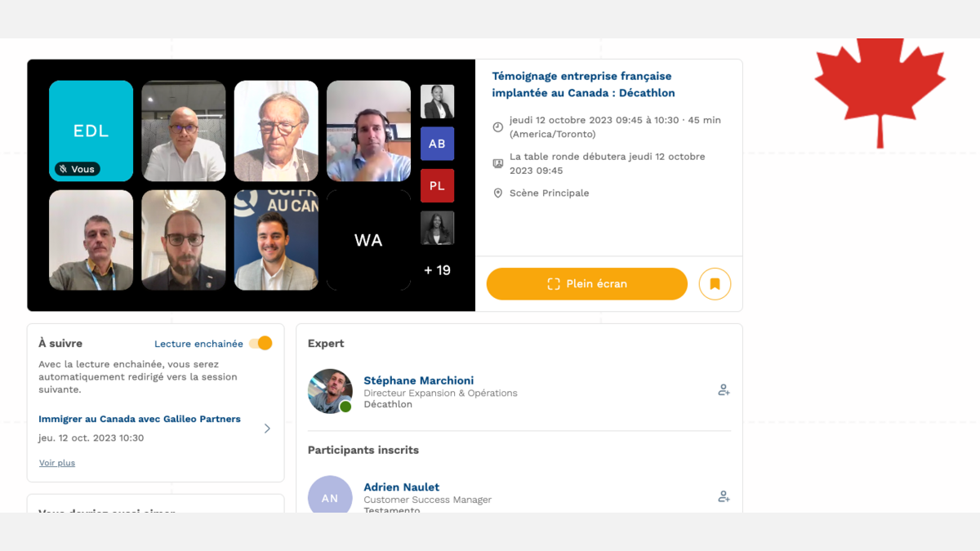
Task: Click the Scène Principale location icon
Action: tap(497, 193)
